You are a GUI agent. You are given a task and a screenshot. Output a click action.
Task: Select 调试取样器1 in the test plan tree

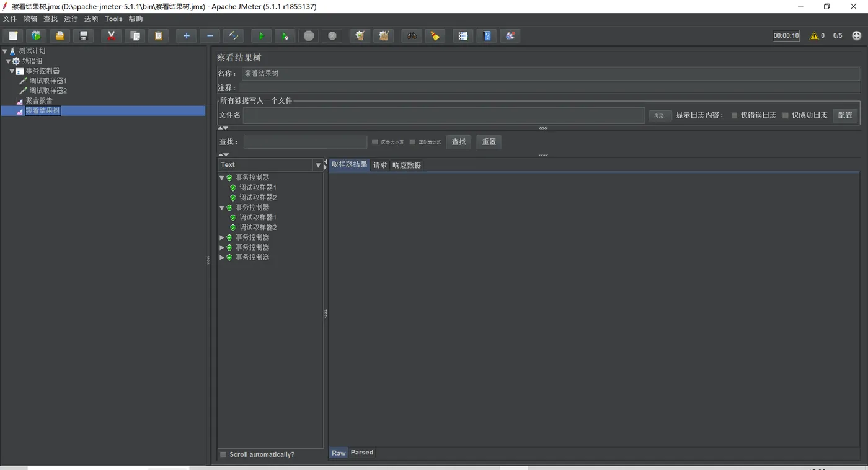48,81
